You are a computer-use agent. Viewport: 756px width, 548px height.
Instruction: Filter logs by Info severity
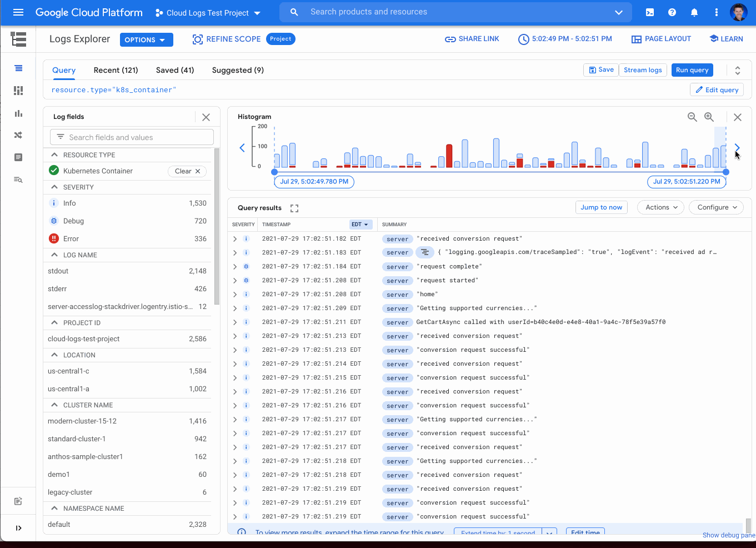pyautogui.click(x=128, y=203)
